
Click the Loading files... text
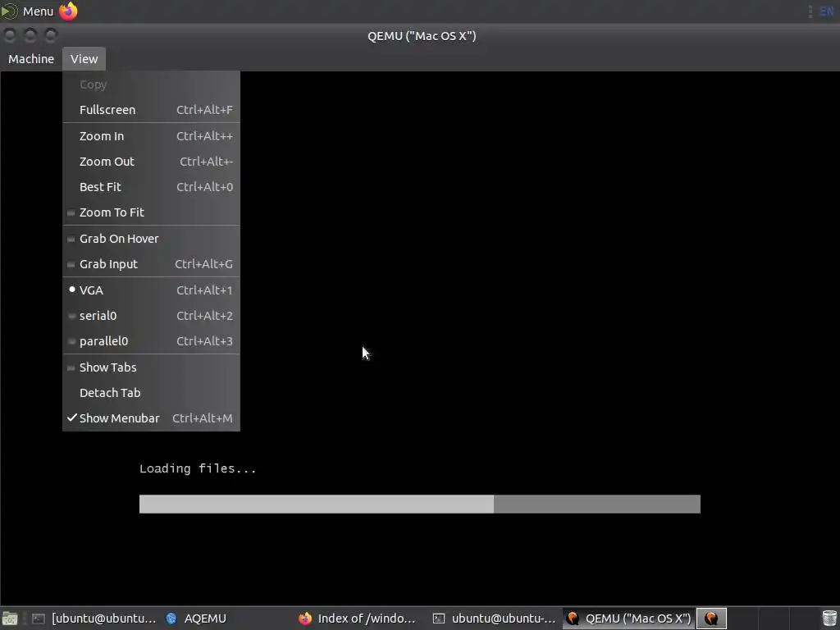point(198,468)
